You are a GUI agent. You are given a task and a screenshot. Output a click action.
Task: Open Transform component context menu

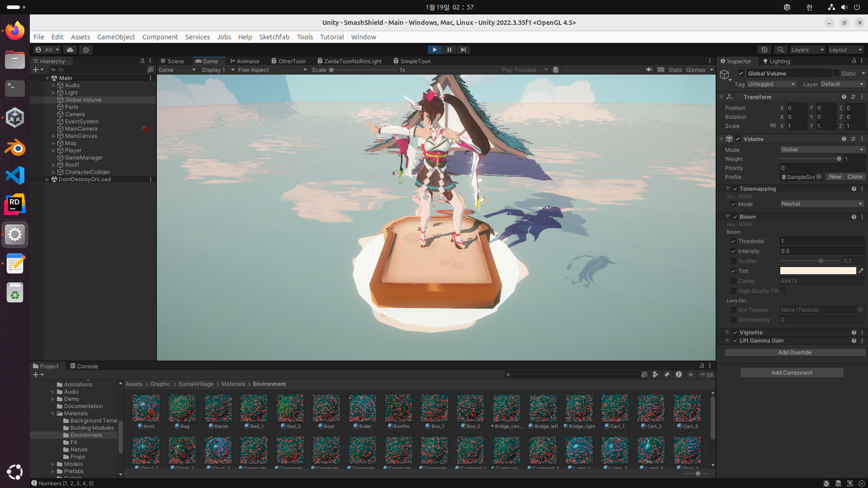[862, 97]
